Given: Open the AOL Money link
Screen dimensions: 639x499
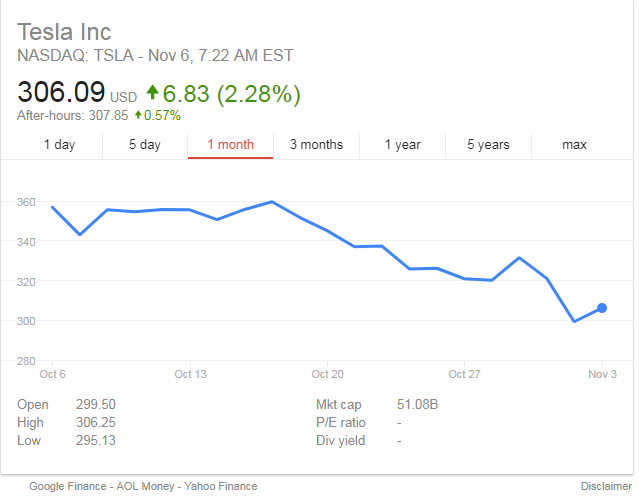Looking at the screenshot, I should [140, 486].
